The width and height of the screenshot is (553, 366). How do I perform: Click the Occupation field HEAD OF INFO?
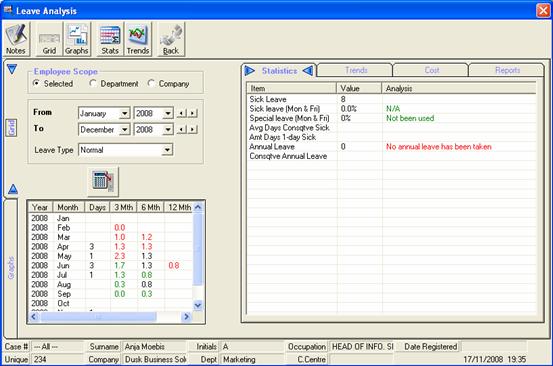tap(362, 347)
